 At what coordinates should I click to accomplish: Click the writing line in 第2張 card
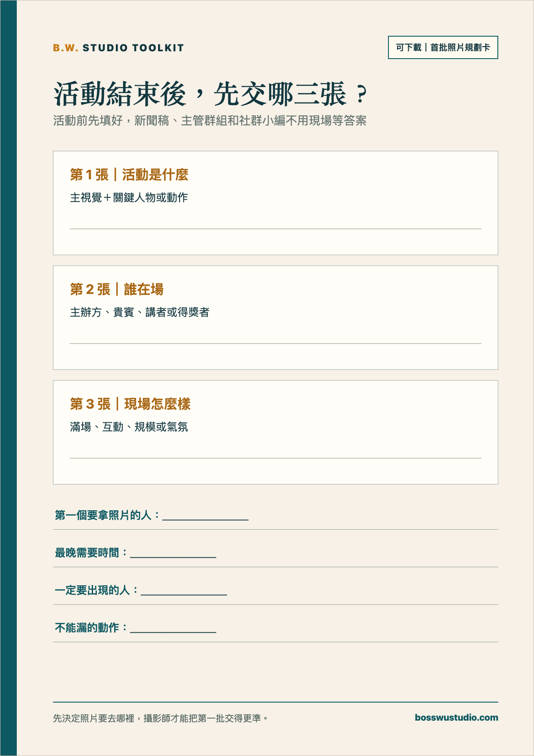pyautogui.click(x=276, y=344)
